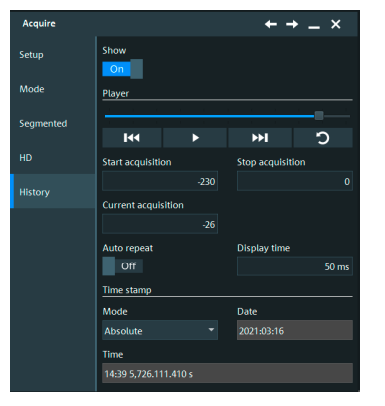Click the Start acquisition field

(160, 181)
